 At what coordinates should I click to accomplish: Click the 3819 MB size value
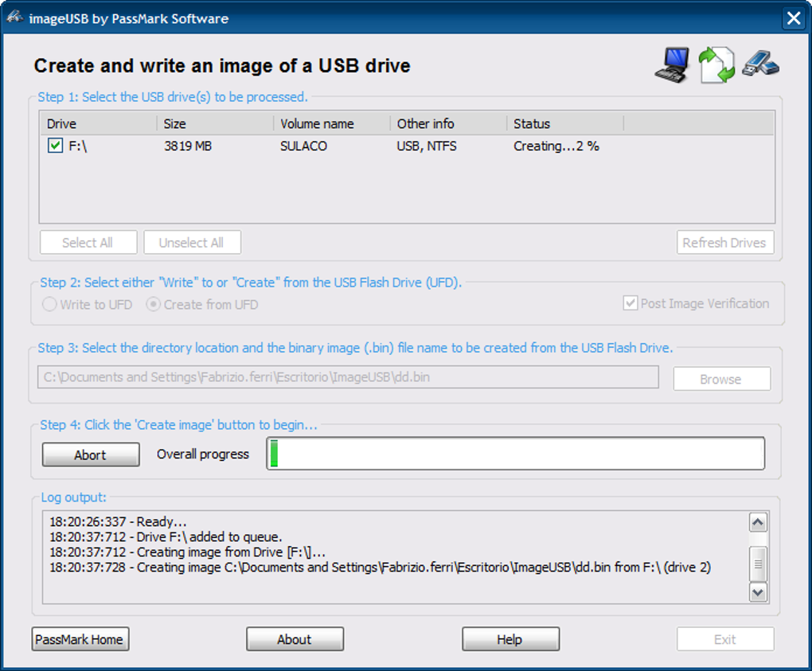coord(187,146)
